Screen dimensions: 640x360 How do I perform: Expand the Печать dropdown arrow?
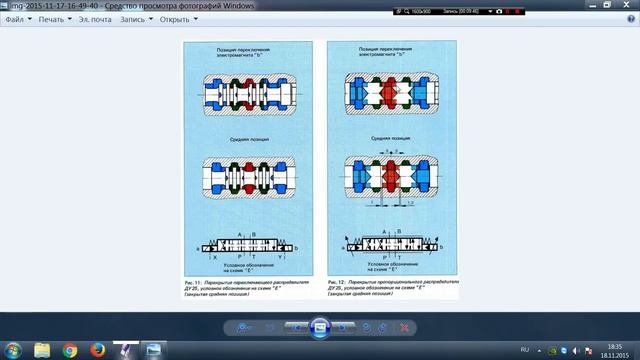tap(69, 19)
